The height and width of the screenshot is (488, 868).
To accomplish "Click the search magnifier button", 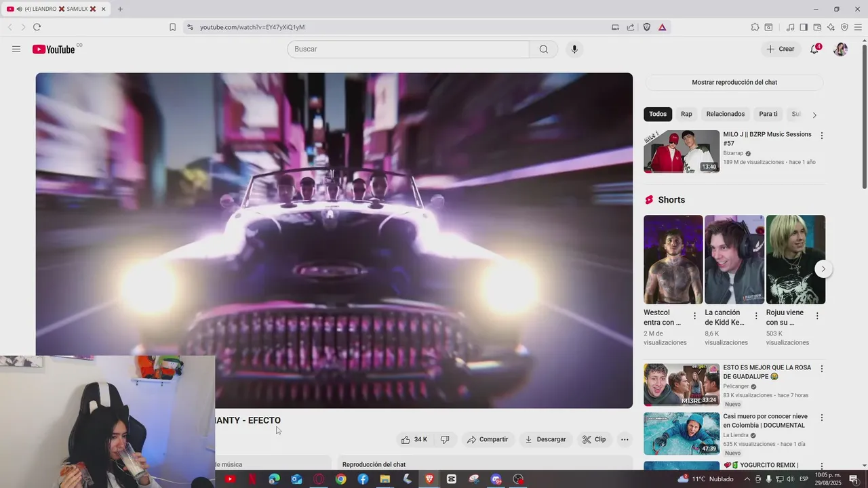I will 544,49.
